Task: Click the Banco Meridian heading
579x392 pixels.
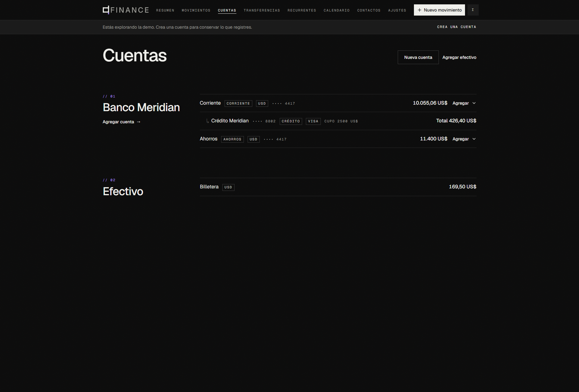Action: coord(141,107)
